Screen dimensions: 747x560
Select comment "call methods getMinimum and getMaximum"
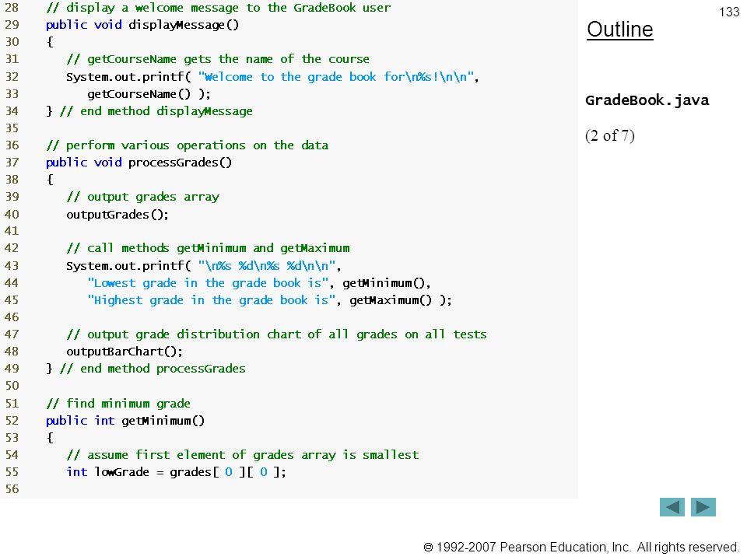tap(209, 248)
